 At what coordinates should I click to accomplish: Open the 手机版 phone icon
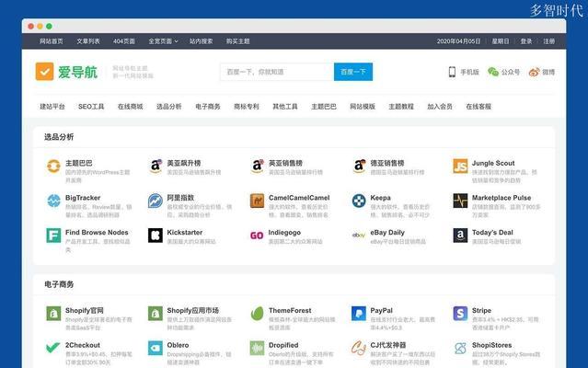click(452, 72)
